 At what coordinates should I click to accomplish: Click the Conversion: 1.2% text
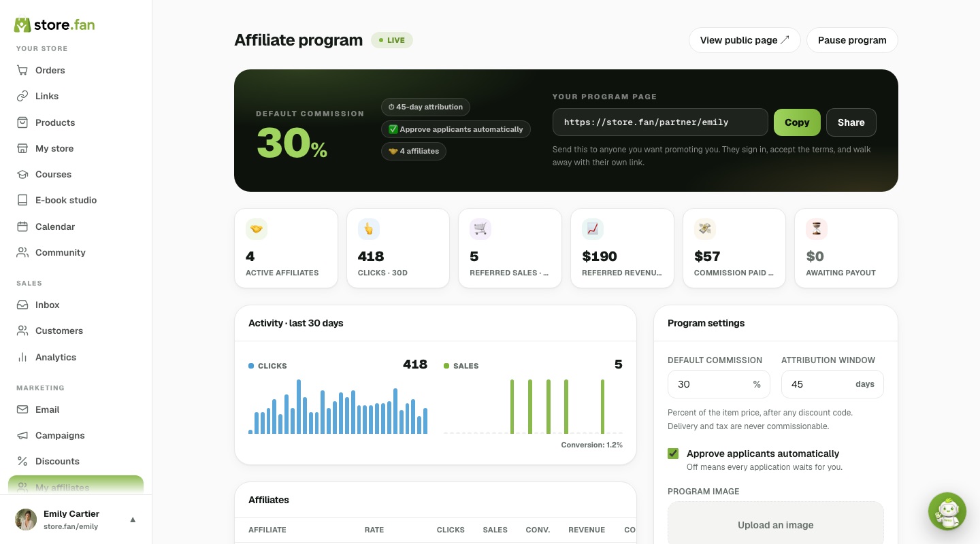click(591, 445)
